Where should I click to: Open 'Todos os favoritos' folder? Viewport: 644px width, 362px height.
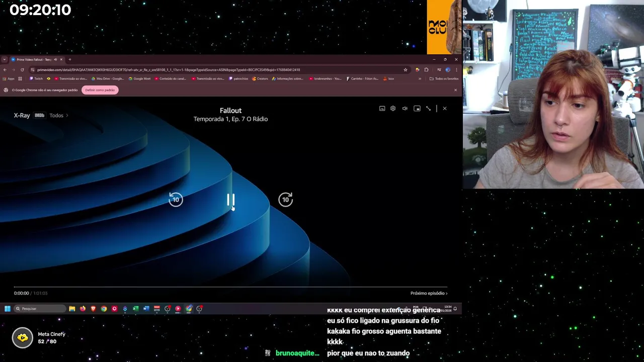click(444, 79)
